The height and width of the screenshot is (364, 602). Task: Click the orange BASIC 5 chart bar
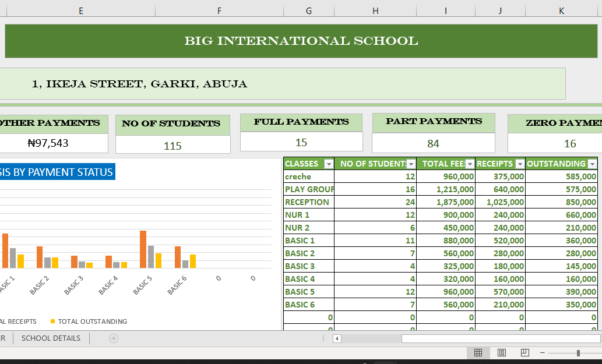[x=143, y=249]
